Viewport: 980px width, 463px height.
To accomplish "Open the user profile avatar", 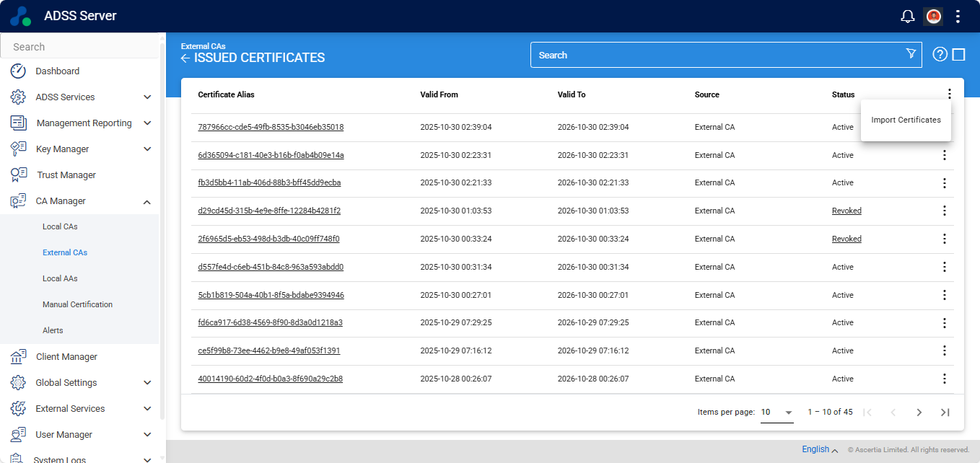I will click(x=934, y=17).
